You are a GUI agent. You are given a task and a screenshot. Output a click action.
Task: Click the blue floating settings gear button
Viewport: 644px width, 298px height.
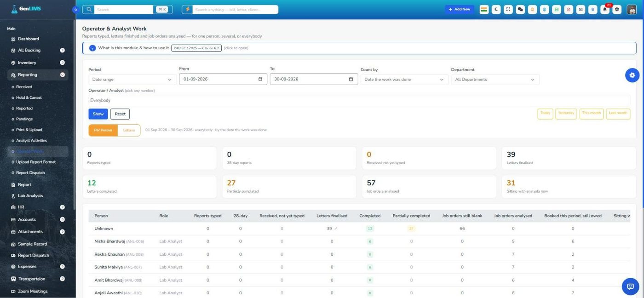pos(632,75)
